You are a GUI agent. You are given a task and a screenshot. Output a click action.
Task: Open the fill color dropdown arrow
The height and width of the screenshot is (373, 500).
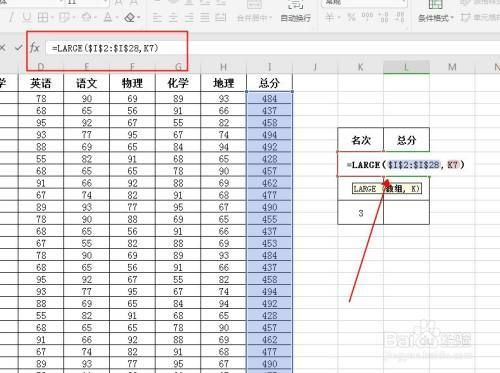[96, 17]
